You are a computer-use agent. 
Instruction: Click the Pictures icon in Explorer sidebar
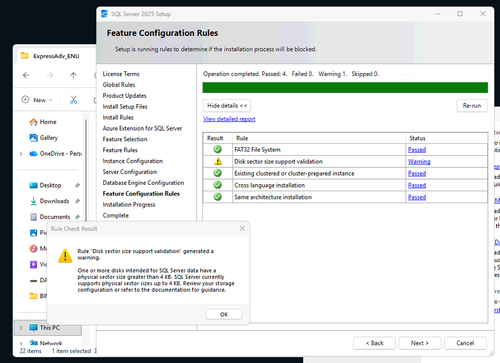(x=33, y=233)
